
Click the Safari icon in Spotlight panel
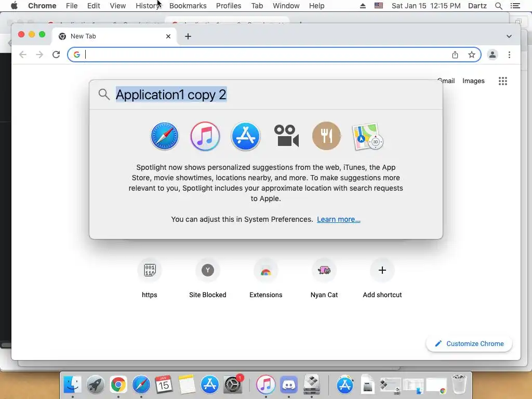coord(165,136)
